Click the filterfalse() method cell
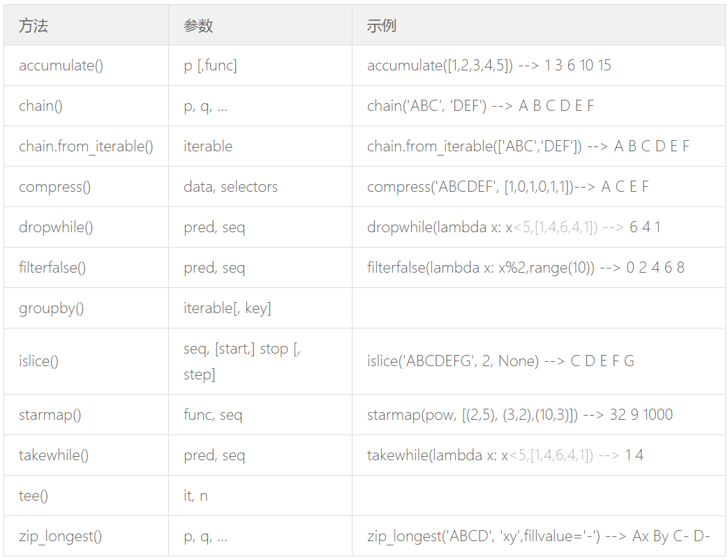 pos(52,268)
